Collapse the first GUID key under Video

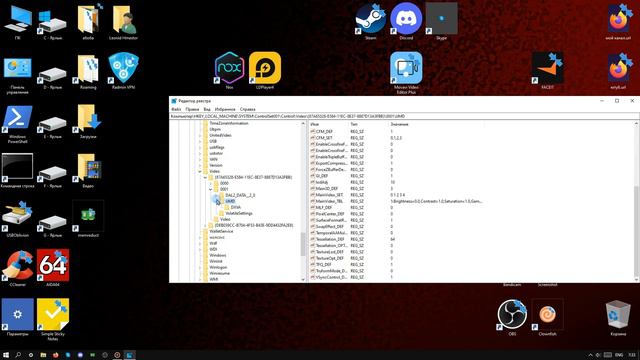[205, 178]
